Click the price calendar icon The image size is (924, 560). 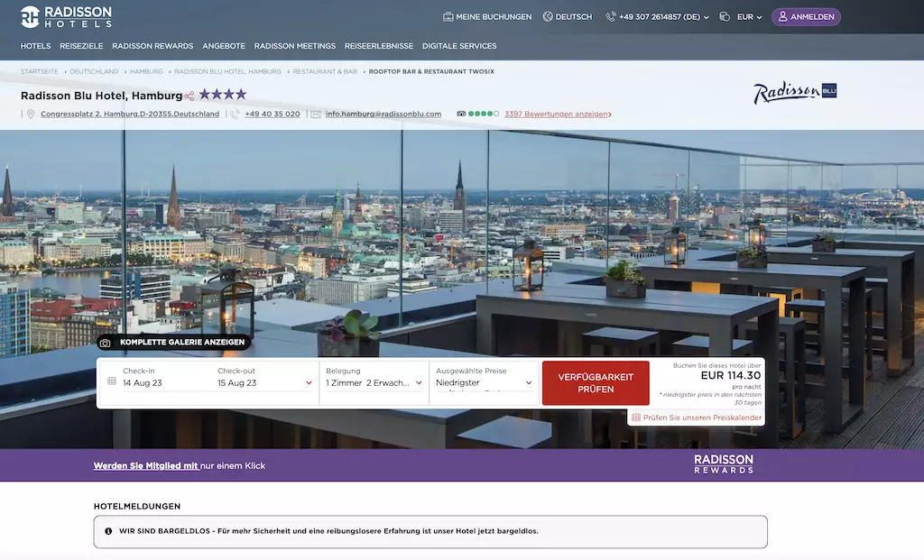[x=636, y=418]
